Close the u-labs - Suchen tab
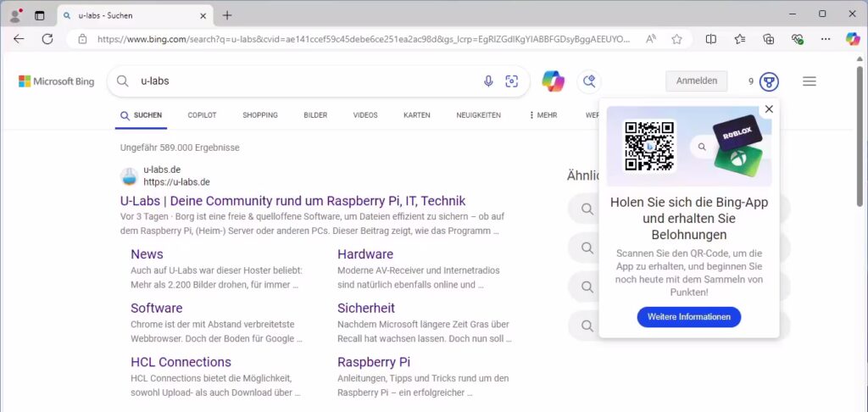868x412 pixels. [203, 15]
